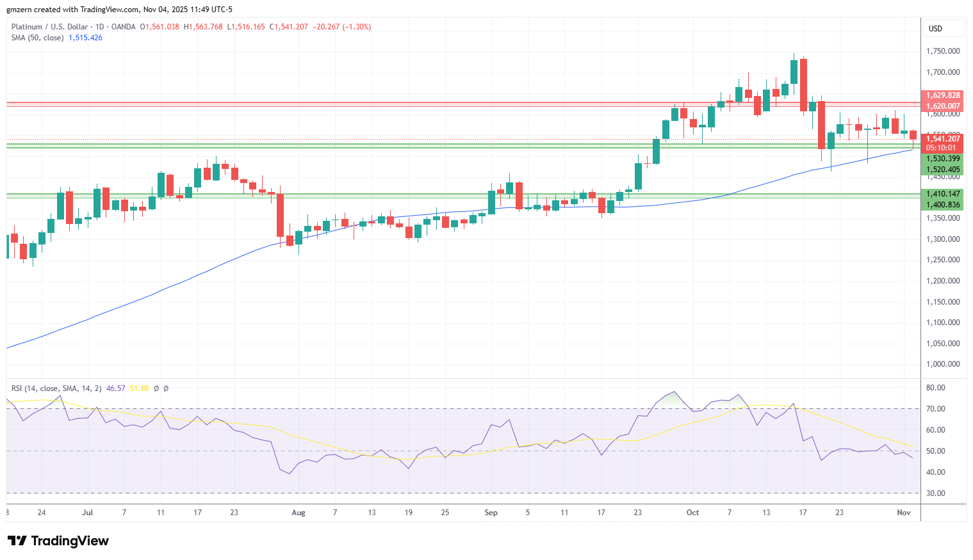
Task: Click the TradingView logo icon
Action: [x=17, y=541]
